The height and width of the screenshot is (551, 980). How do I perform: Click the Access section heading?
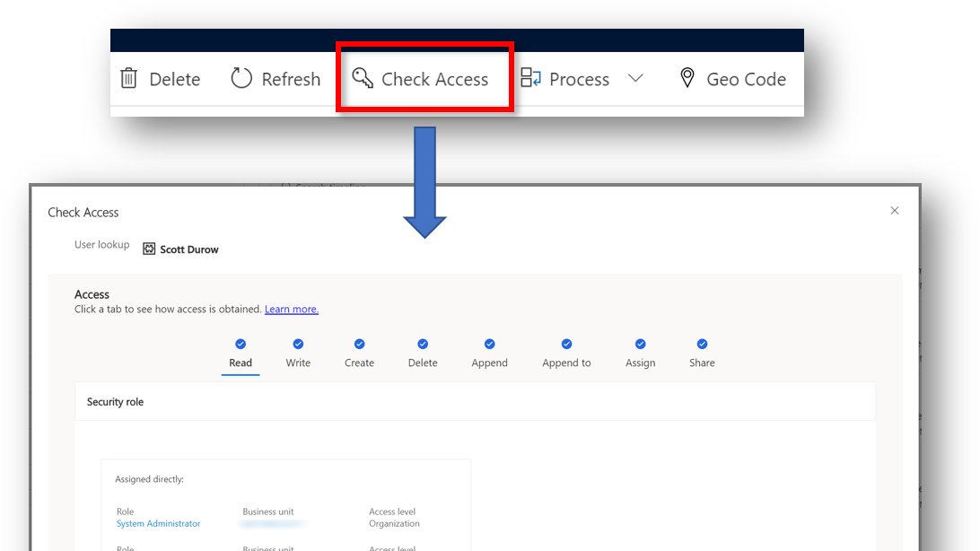(92, 294)
